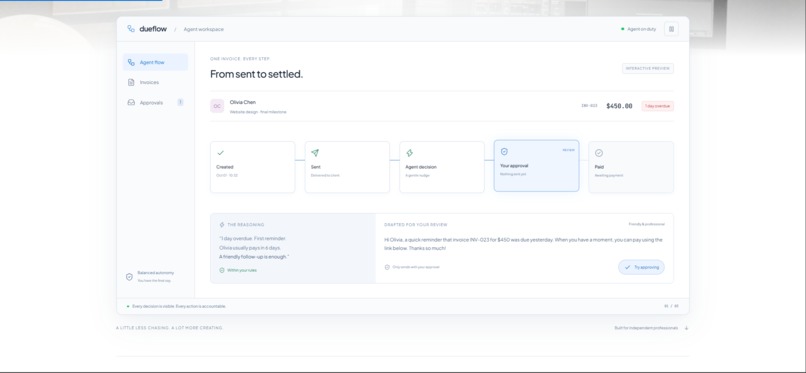
Task: Click the Website design final milestone subtitle
Action: (258, 112)
